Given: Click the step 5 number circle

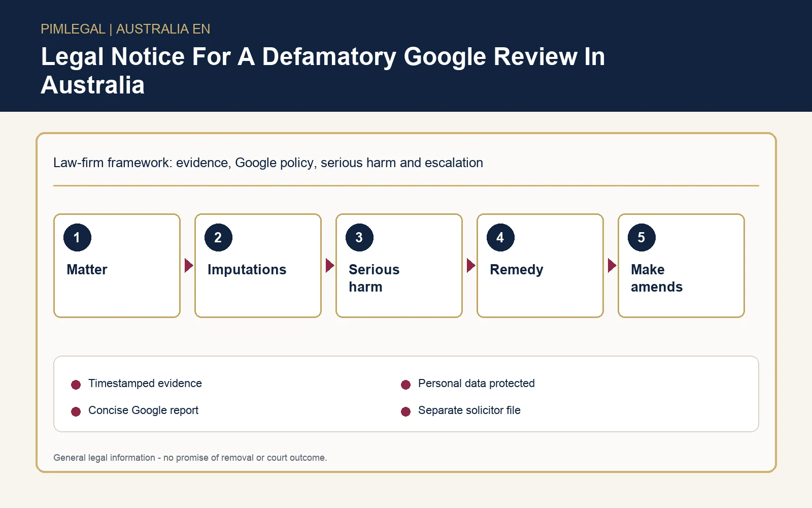Looking at the screenshot, I should click(641, 237).
